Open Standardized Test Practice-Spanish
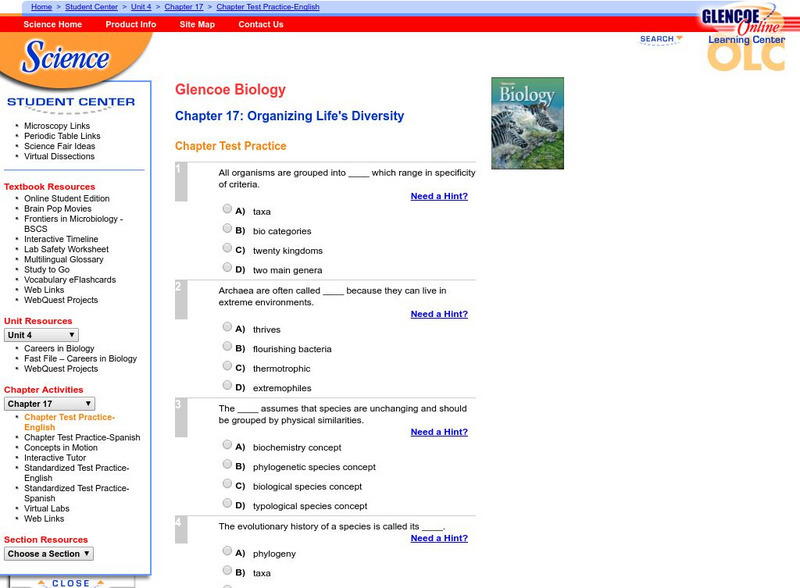 [x=77, y=493]
